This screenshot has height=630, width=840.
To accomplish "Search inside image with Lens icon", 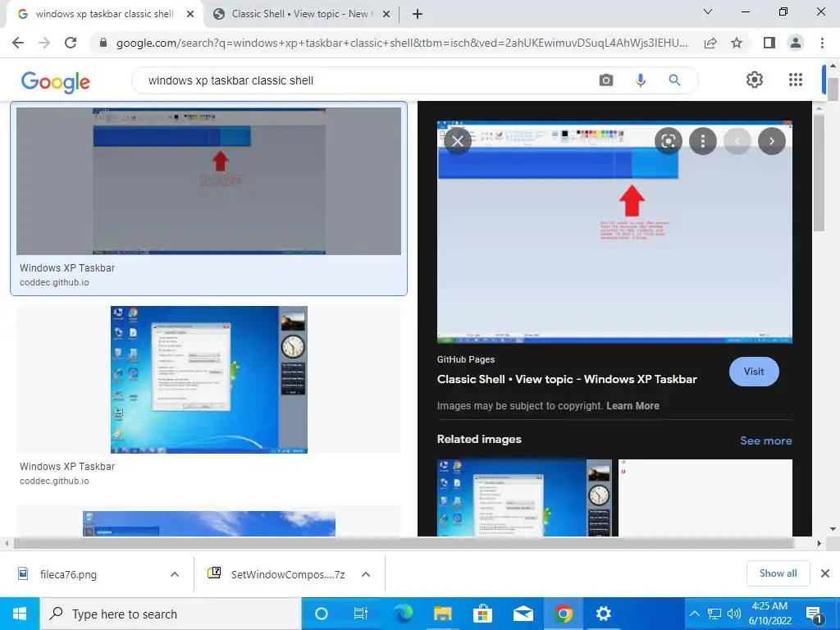I will coord(668,141).
